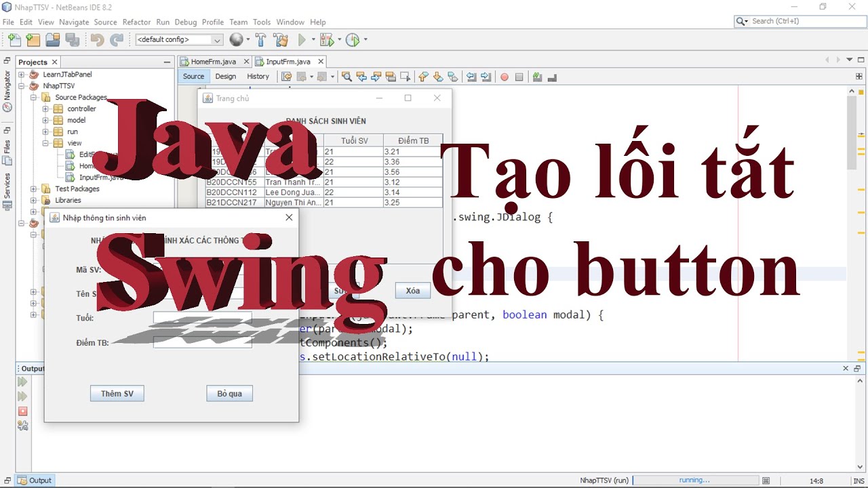Click the red Stop icon in Output
Image resolution: width=868 pixels, height=488 pixels.
22,411
